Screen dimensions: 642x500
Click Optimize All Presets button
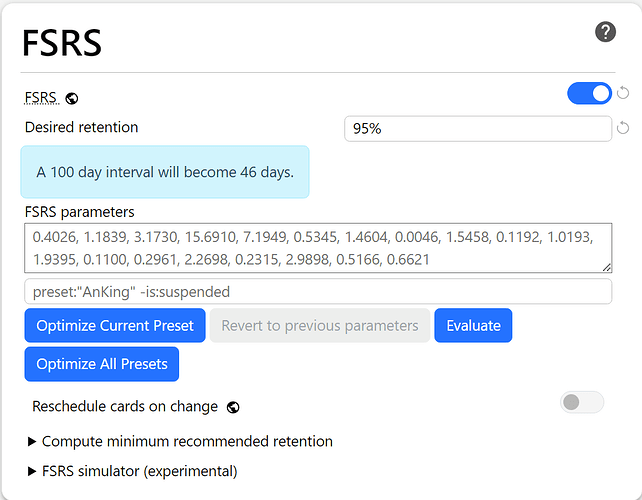(102, 364)
